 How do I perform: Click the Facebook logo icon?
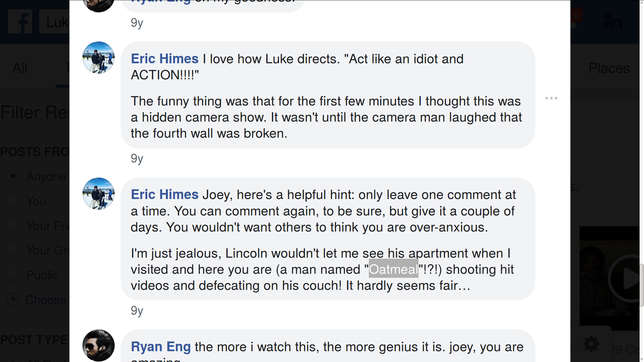click(20, 22)
